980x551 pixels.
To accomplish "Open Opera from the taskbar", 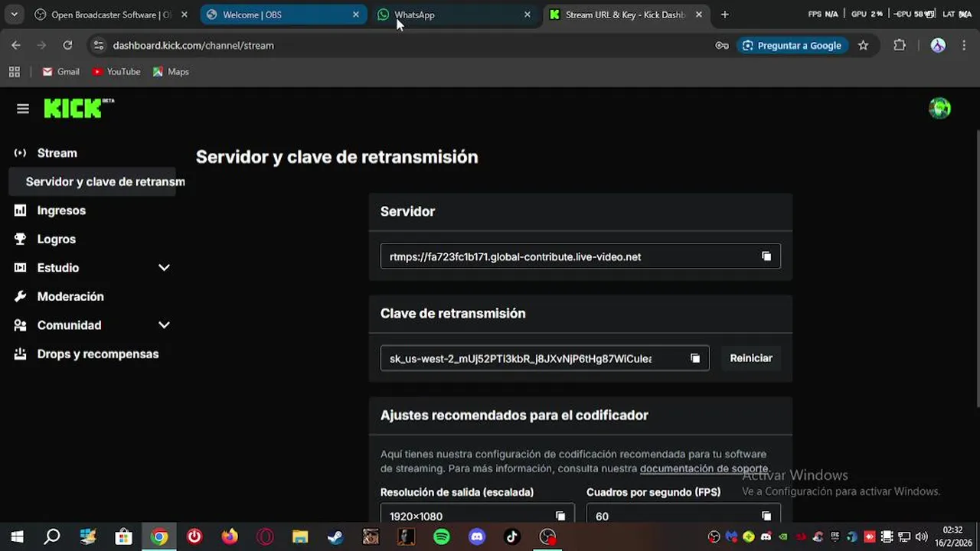I will tap(265, 537).
